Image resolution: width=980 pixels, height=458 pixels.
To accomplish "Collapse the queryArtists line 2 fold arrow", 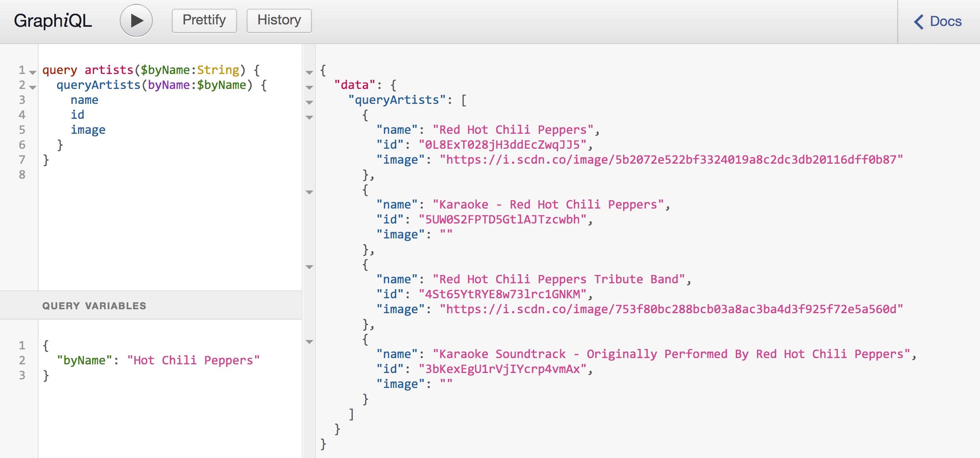I will coord(33,87).
